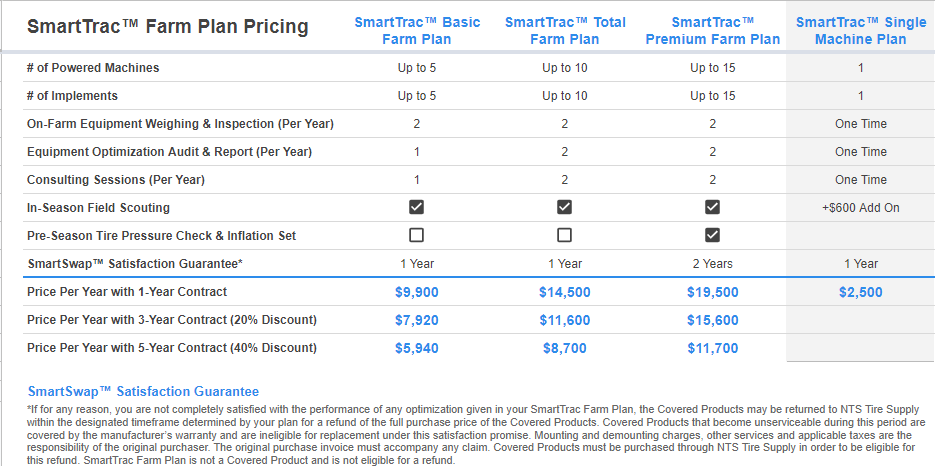The image size is (935, 466).
Task: Check Basic plan Pre-Season Tire Pressure checkbox
Action: [x=417, y=236]
